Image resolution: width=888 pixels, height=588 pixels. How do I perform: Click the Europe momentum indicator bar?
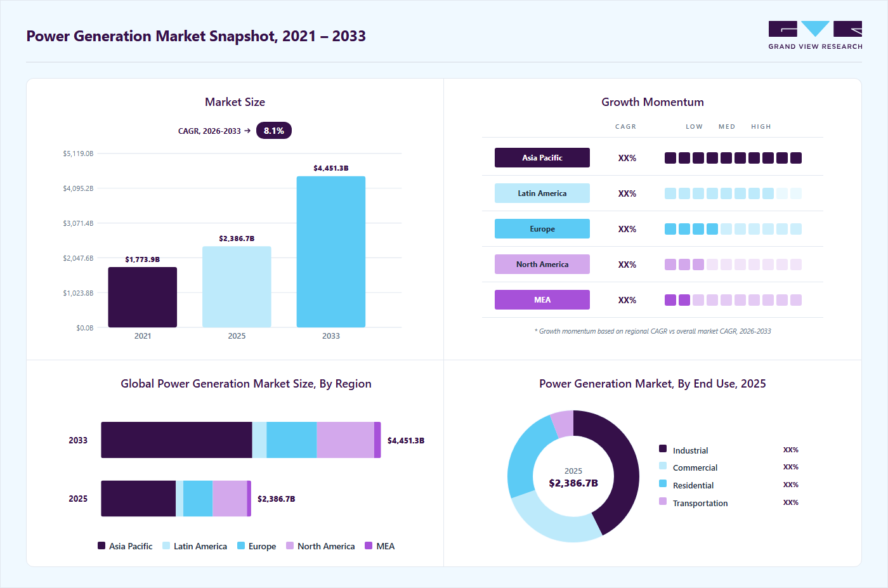[733, 229]
